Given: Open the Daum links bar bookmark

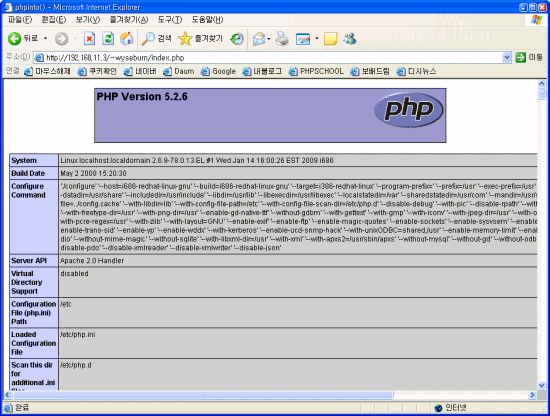Looking at the screenshot, I should pos(179,71).
